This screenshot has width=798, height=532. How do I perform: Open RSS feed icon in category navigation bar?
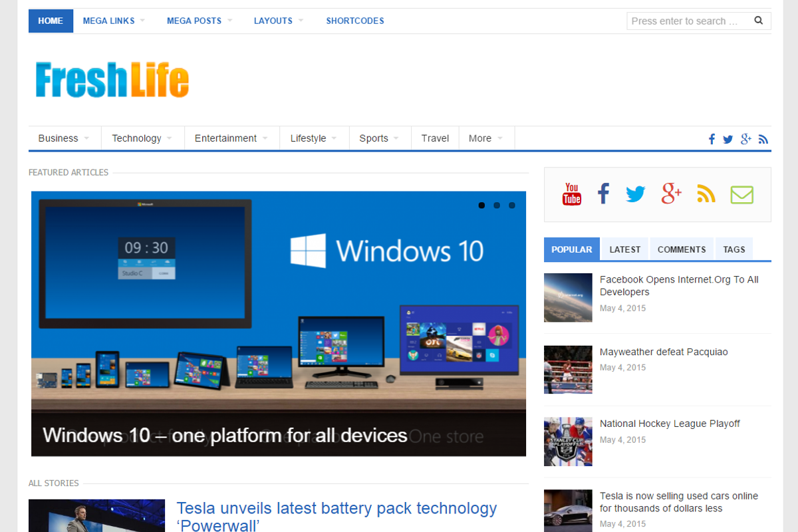coord(763,139)
